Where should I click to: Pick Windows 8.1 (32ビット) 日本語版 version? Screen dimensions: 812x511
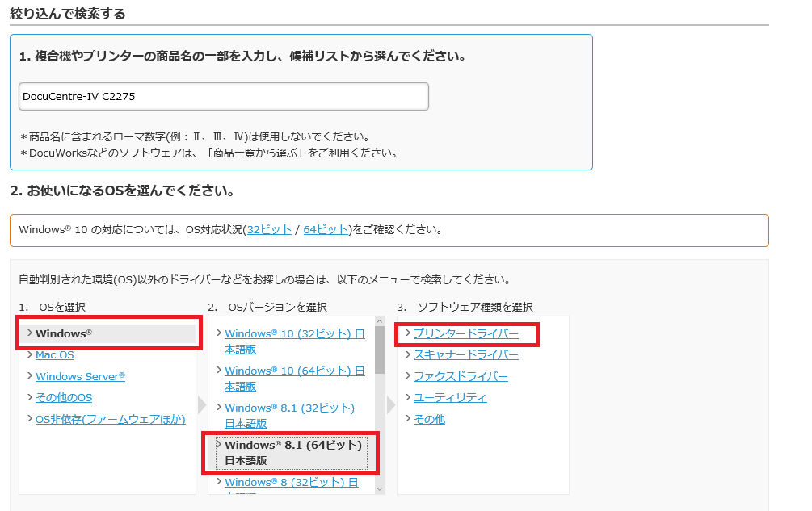pyautogui.click(x=289, y=415)
